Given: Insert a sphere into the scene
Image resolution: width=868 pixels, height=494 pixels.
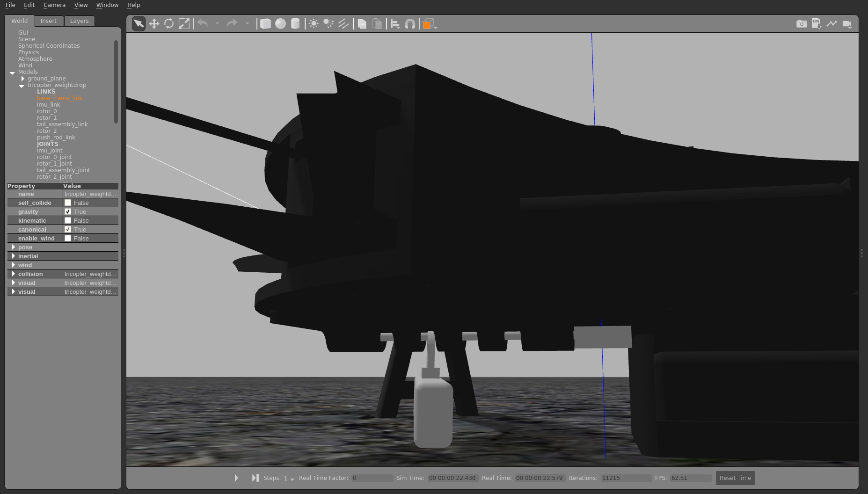Looking at the screenshot, I should tap(280, 23).
